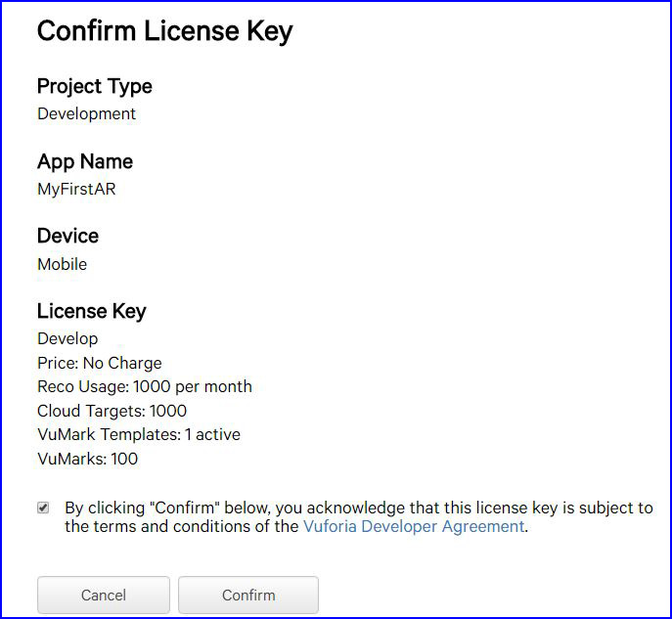The width and height of the screenshot is (672, 619).
Task: Click the VuMark Templates: 1 active line
Action: tap(139, 435)
